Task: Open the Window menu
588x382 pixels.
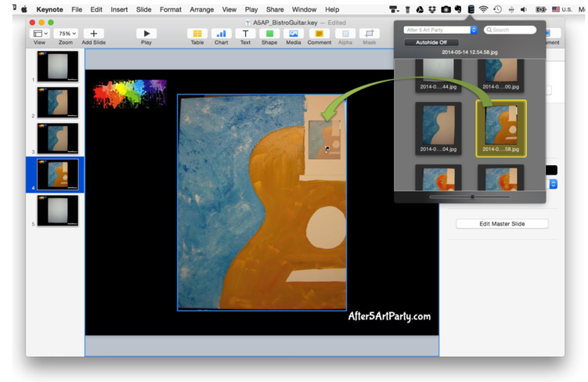Action: pyautogui.click(x=304, y=9)
